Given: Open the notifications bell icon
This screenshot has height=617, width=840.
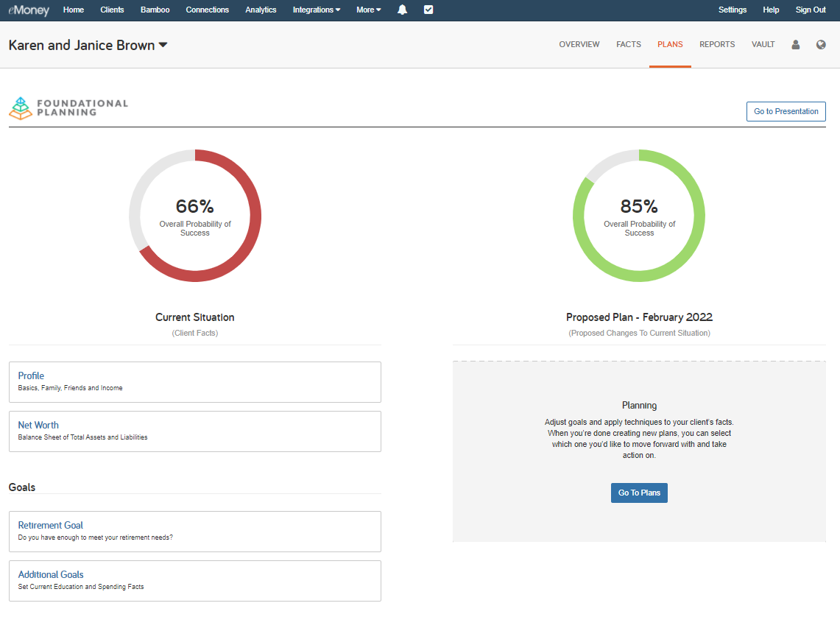Looking at the screenshot, I should coord(402,10).
